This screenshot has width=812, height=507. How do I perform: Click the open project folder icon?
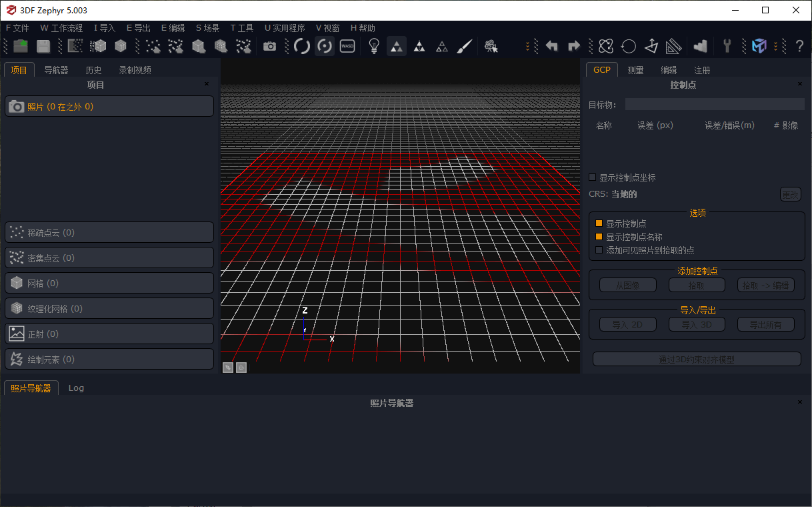[x=21, y=46]
